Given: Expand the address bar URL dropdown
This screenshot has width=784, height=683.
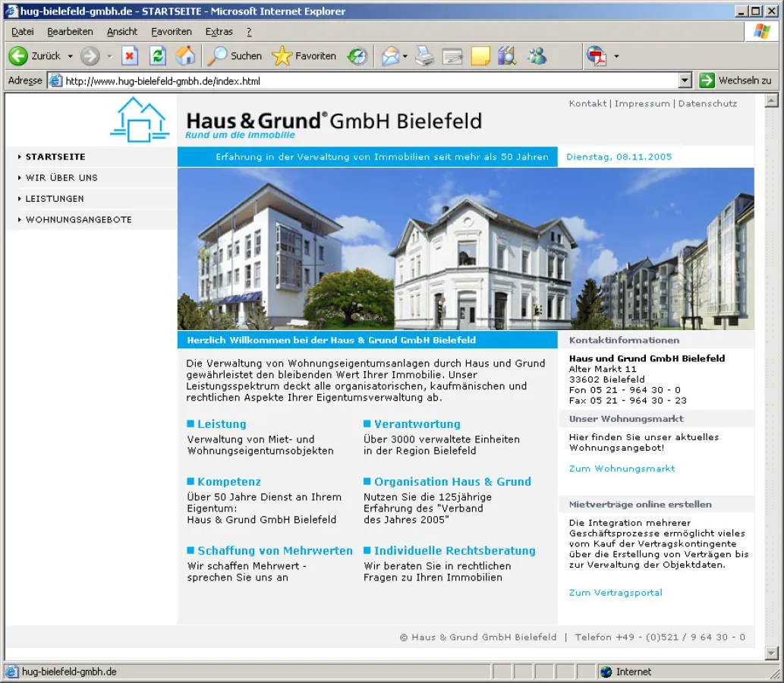Looking at the screenshot, I should [685, 80].
